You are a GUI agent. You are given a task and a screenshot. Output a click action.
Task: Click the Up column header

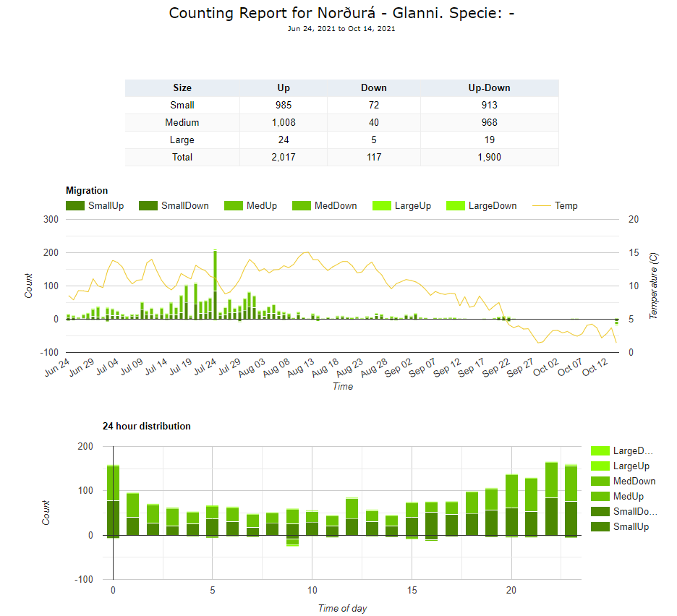point(284,88)
